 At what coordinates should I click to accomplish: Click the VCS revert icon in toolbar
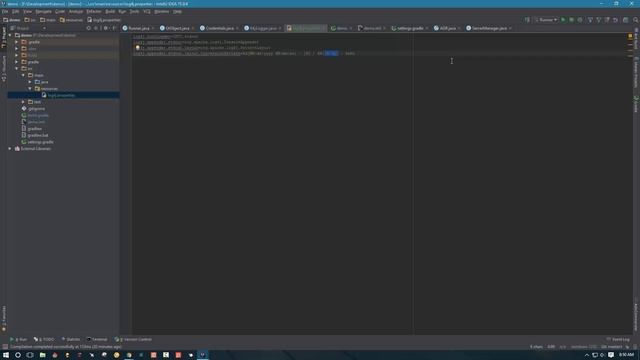pos(616,20)
